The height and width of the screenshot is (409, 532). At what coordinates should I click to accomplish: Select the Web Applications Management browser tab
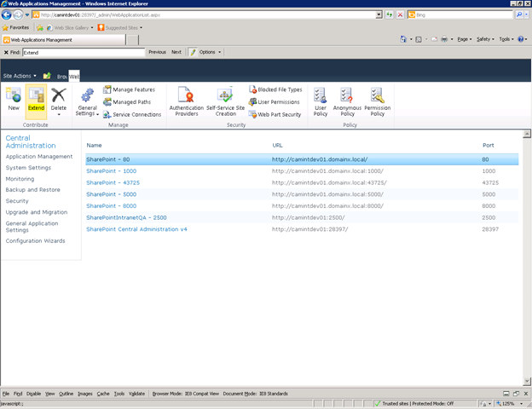[x=63, y=40]
